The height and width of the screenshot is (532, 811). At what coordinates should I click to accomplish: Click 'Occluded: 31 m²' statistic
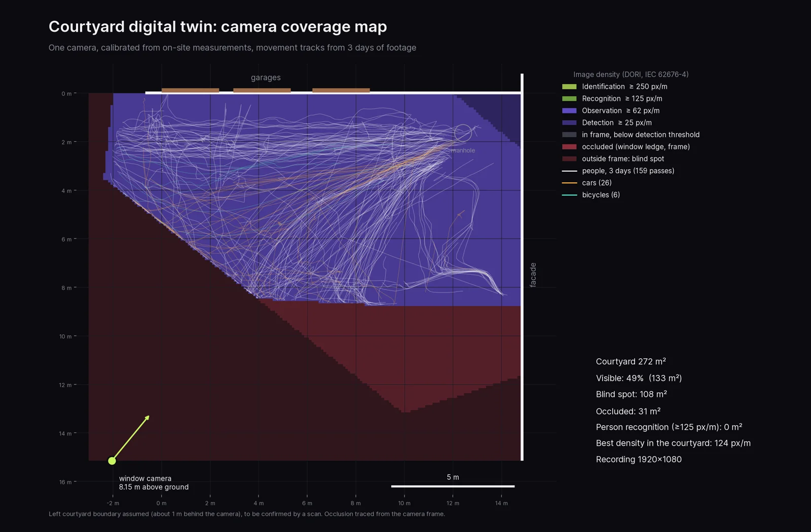click(x=628, y=411)
